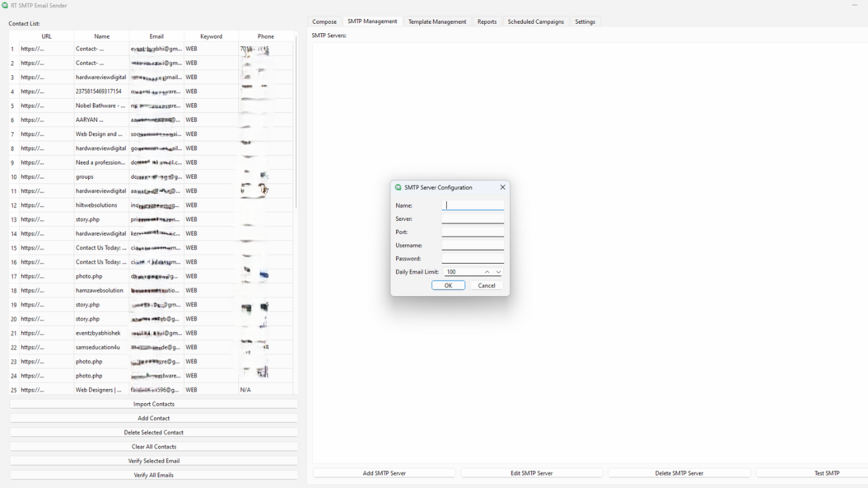Screen dimensions: 868x488
Task: Click the Email column header in the contact list
Action: pyautogui.click(x=157, y=35)
